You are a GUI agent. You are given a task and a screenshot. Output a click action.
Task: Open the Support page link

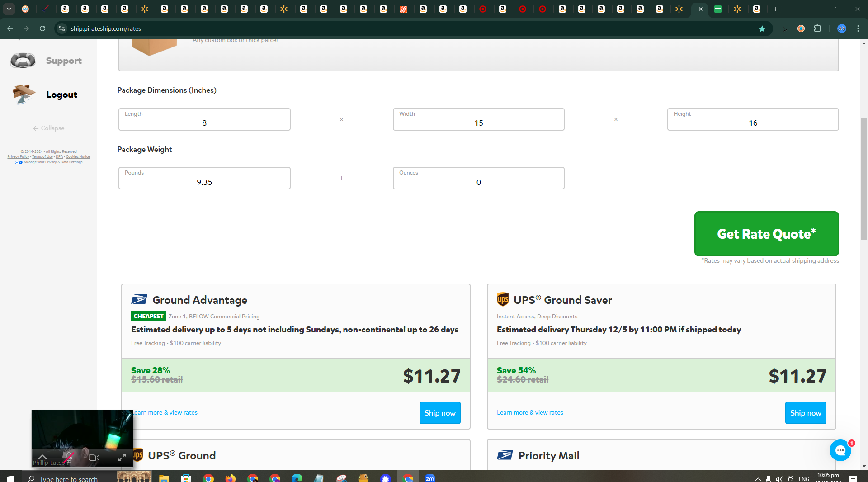click(x=64, y=61)
